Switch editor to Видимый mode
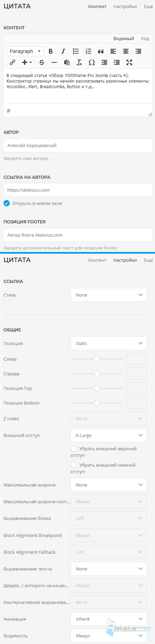 coord(124,38)
